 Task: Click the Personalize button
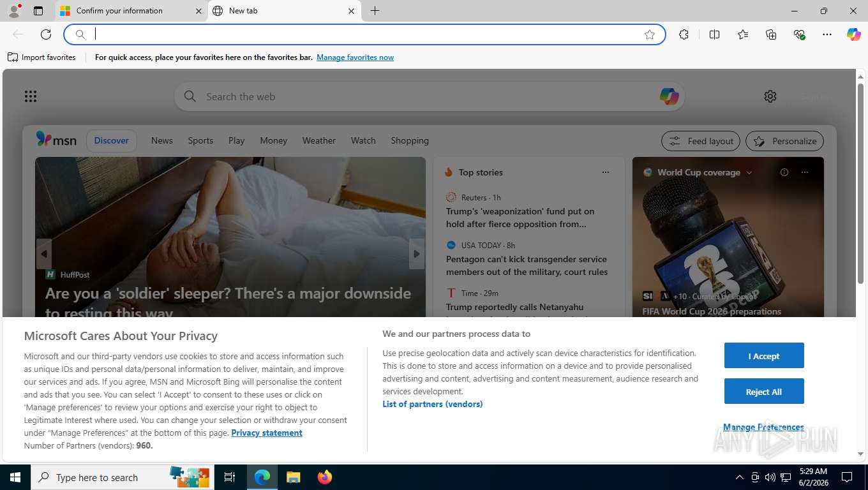point(785,141)
